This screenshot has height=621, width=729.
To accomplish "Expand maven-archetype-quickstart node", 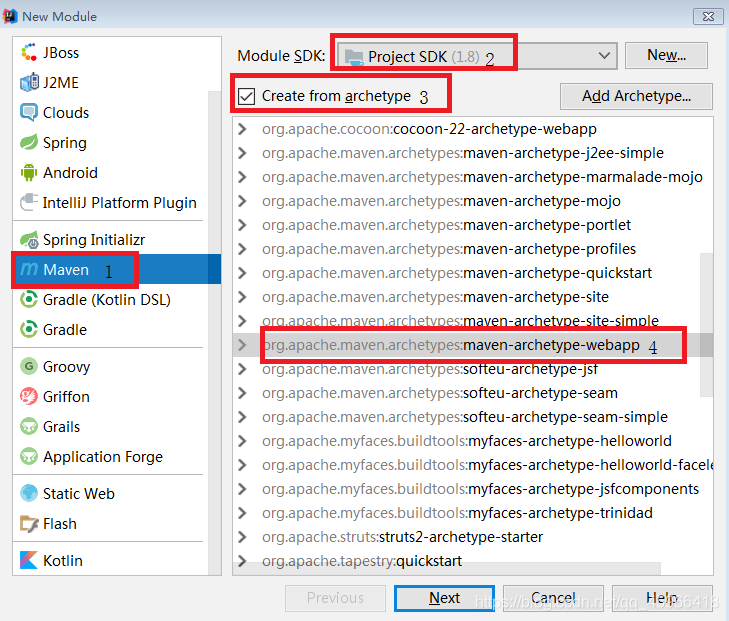I will click(x=242, y=273).
